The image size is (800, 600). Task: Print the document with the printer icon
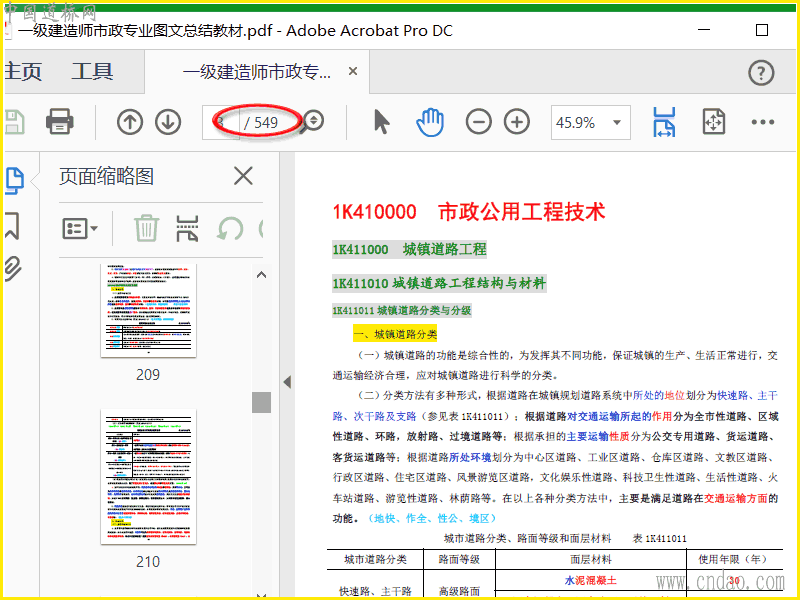60,122
